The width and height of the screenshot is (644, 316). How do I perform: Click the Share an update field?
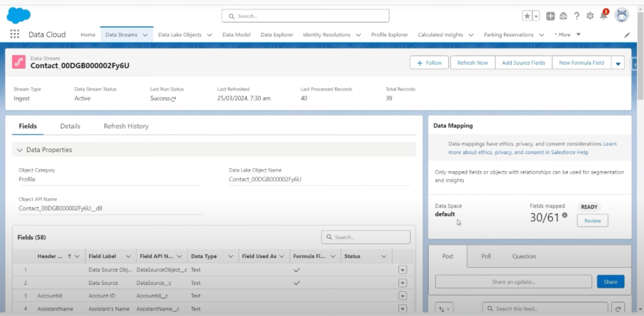513,282
